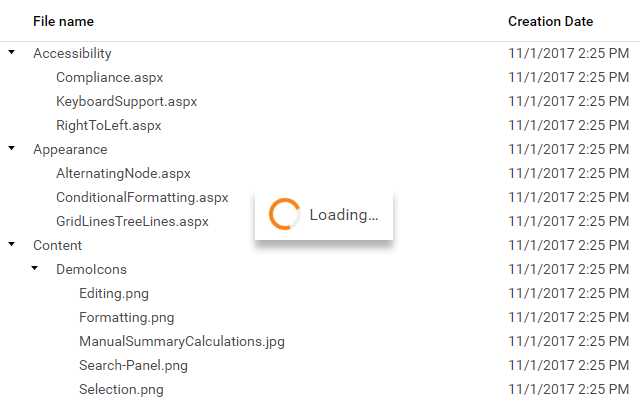Viewport: 640px width, 400px height.
Task: Select Selection.png file
Action: tap(121, 389)
